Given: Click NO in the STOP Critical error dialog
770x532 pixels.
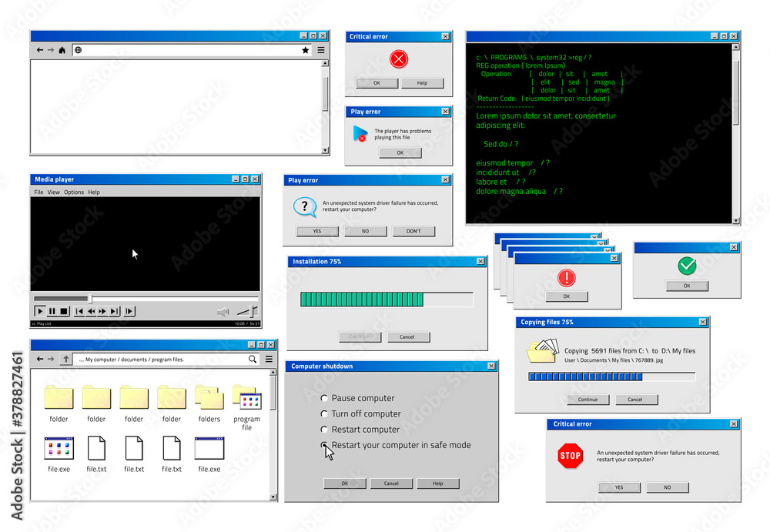Looking at the screenshot, I should [x=668, y=487].
